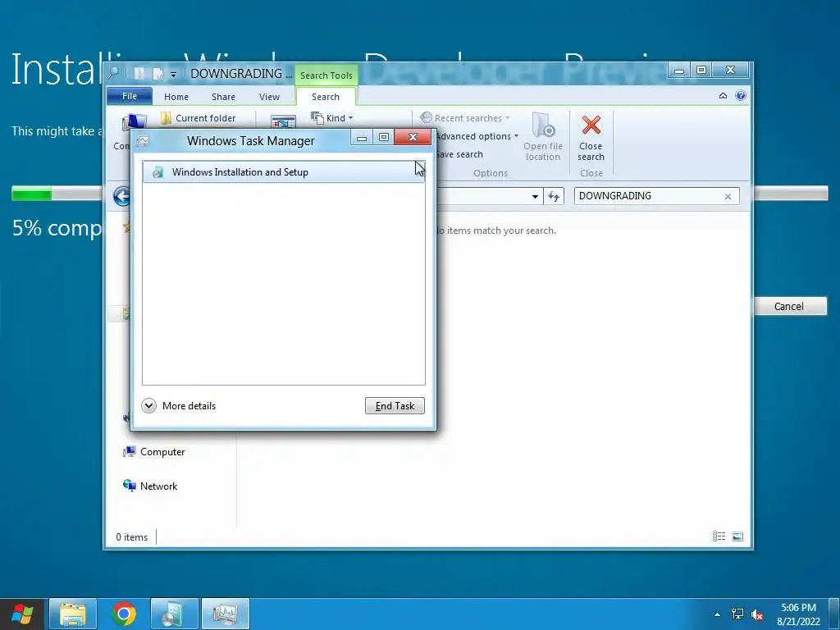Click the refresh icon beside address bar
Screen dimensions: 840x630
[554, 196]
